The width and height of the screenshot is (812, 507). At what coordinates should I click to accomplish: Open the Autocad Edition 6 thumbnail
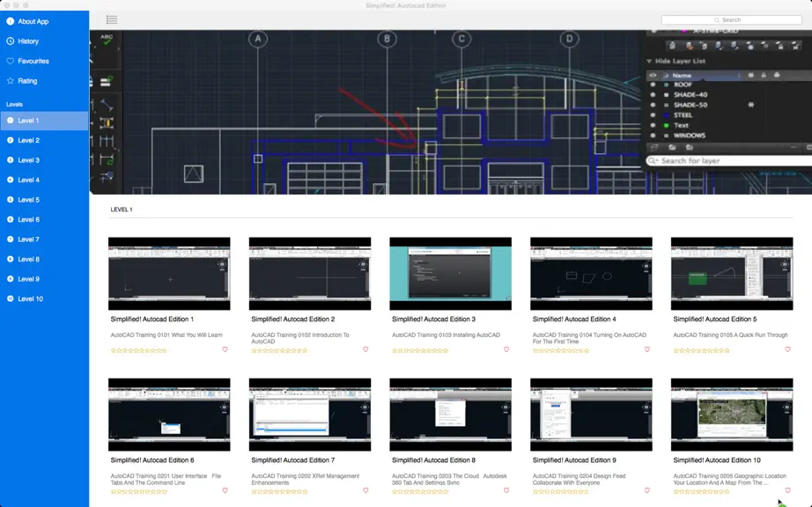point(169,415)
